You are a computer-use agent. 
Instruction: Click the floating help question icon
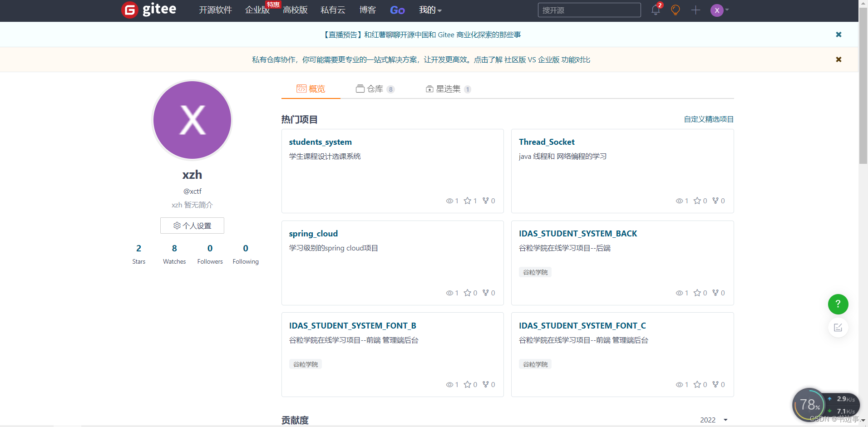pyautogui.click(x=838, y=304)
